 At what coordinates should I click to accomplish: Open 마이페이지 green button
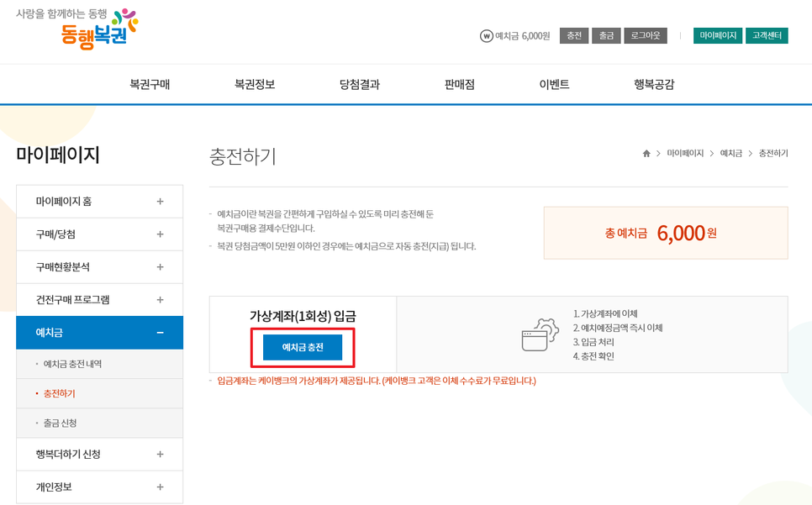(718, 35)
